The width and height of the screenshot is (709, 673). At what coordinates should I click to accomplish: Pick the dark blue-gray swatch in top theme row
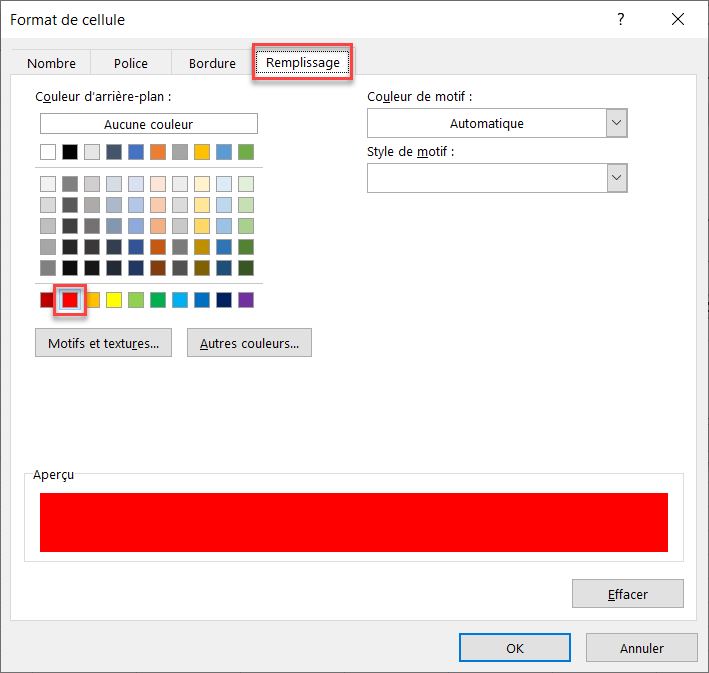tap(114, 152)
